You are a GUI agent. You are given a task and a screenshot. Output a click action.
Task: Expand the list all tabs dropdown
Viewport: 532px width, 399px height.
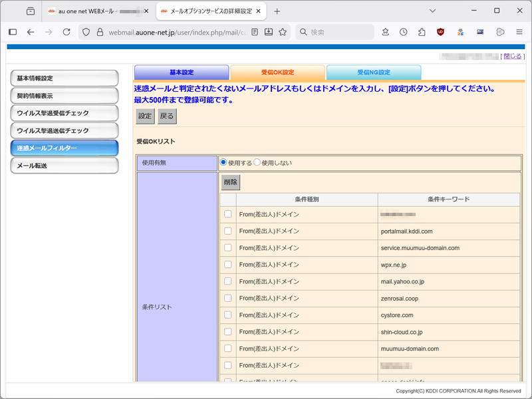(433, 11)
